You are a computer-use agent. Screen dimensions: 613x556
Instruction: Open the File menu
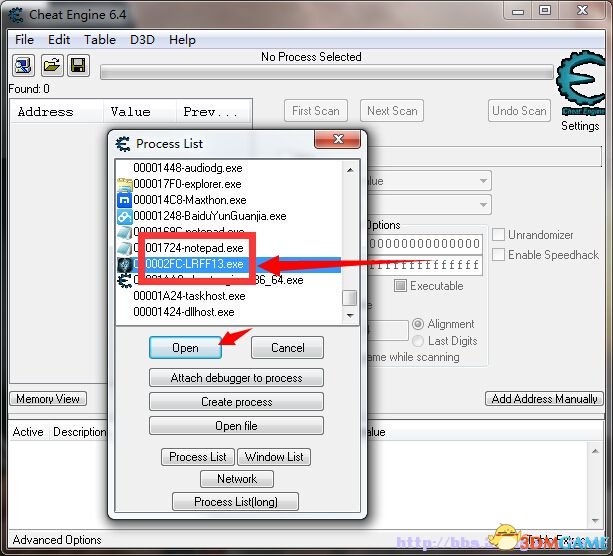point(24,40)
